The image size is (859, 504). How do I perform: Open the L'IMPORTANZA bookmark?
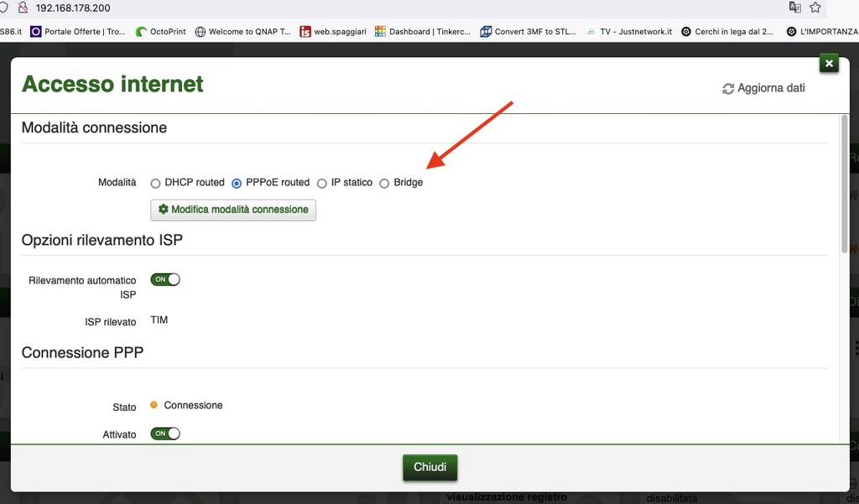[x=822, y=32]
